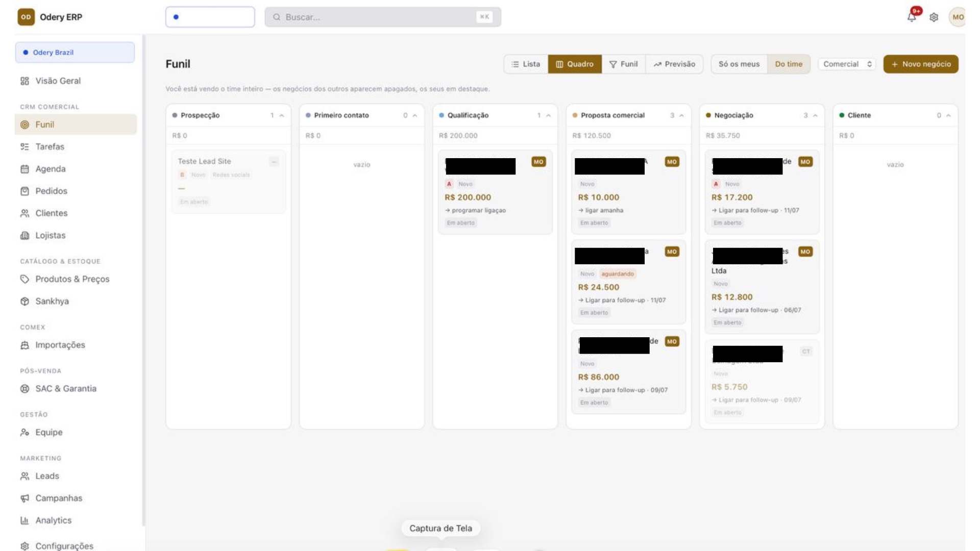980x551 pixels.
Task: Show team deals with Do time
Action: (789, 64)
